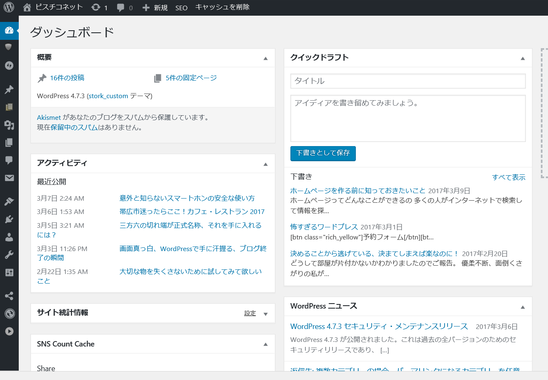
Task: Open post 意外と知らないスマートホンの安全な使い方
Action: point(187,198)
